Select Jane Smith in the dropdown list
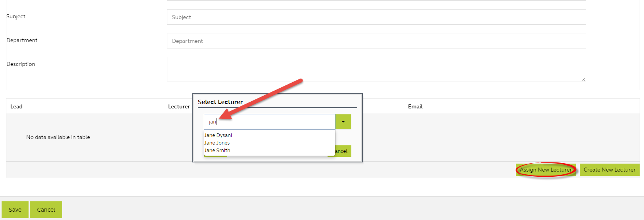644x220 pixels. click(x=217, y=151)
